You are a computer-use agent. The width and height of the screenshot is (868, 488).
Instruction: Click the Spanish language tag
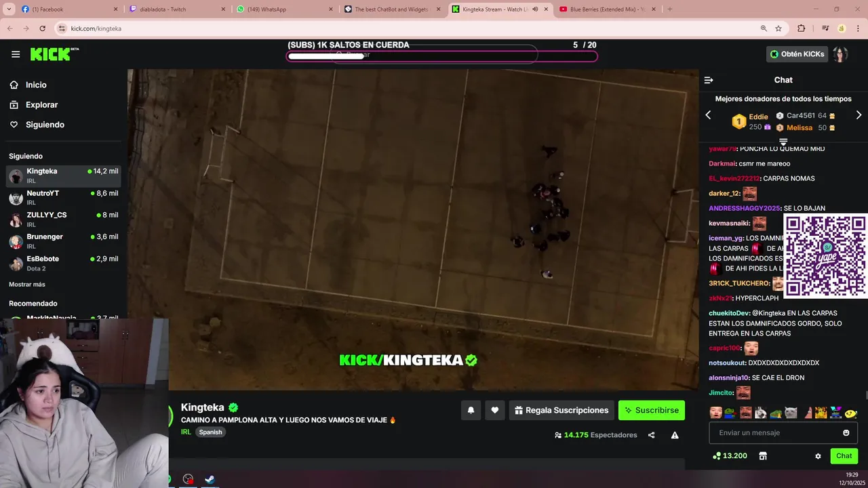tap(210, 432)
